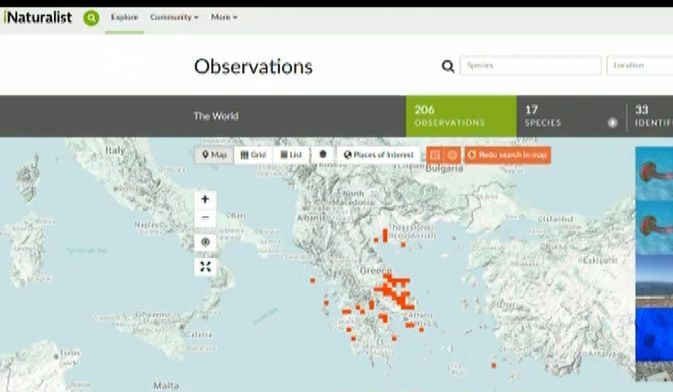The height and width of the screenshot is (392, 673).
Task: Open the deep blue underwater thumbnail
Action: (654, 335)
